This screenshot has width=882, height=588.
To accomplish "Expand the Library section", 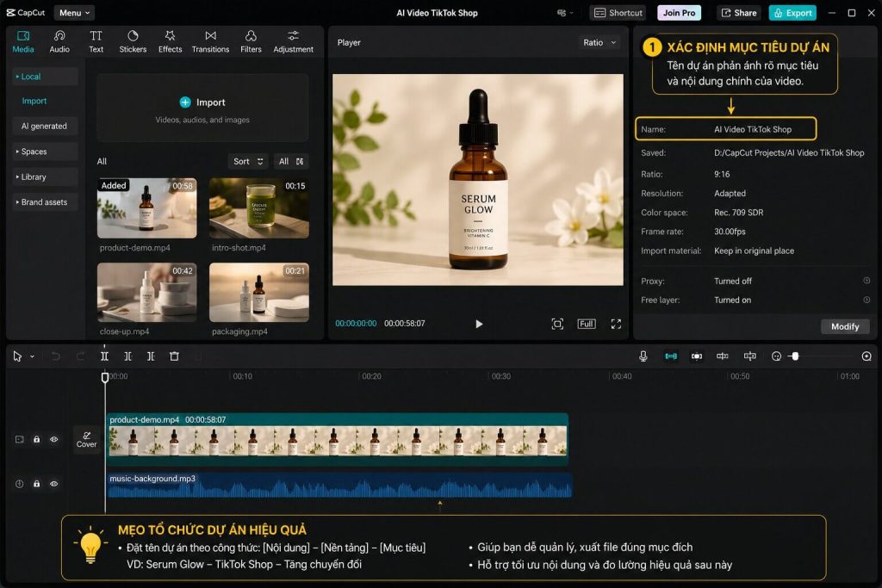I will tap(45, 176).
